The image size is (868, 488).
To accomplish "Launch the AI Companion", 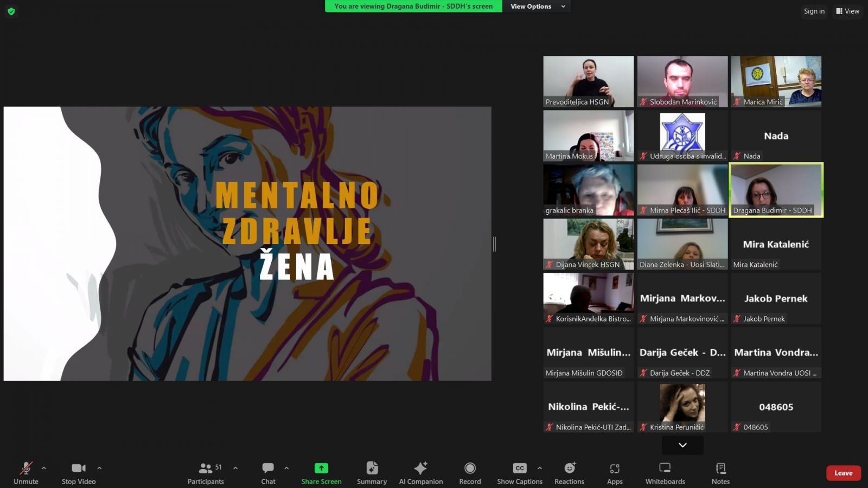I will click(x=420, y=473).
